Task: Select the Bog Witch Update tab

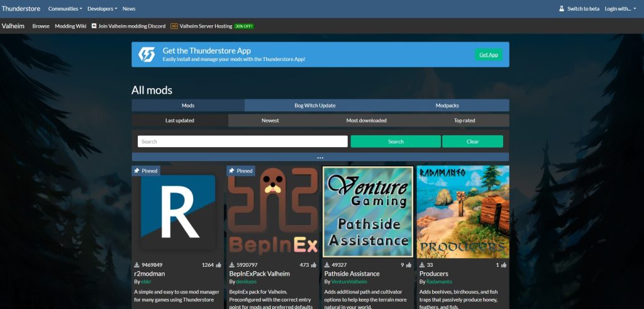Action: coord(315,105)
